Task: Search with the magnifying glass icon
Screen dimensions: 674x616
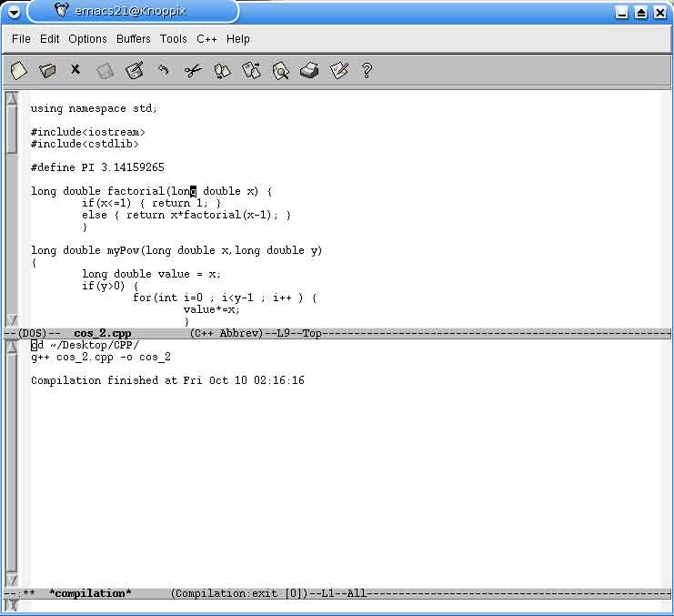Action: coord(280,70)
